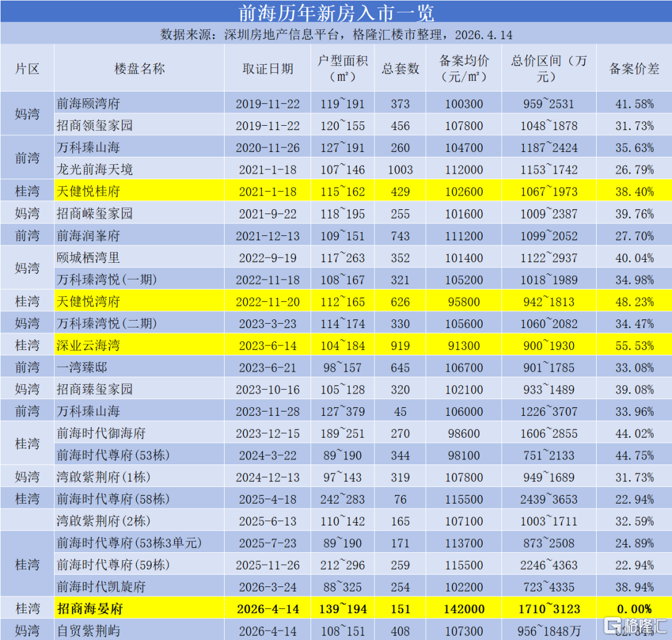
Task: Click the price gap 55.53%
Action: [635, 346]
